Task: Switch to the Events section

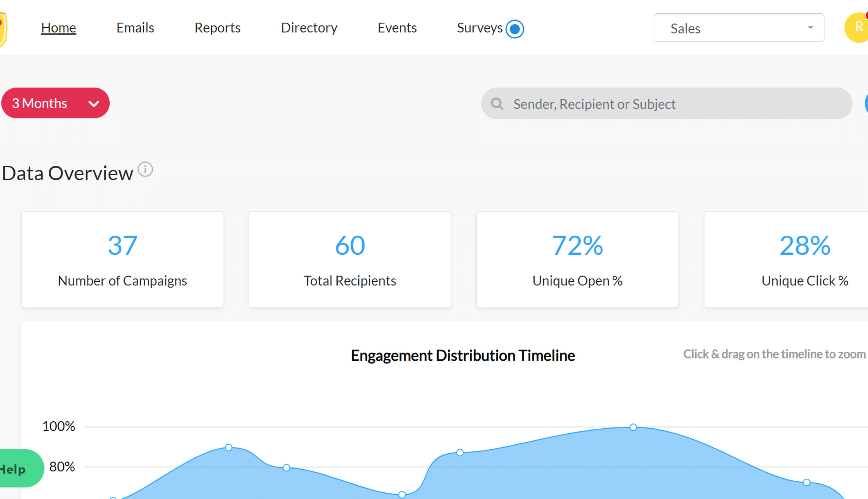Action: [x=397, y=28]
